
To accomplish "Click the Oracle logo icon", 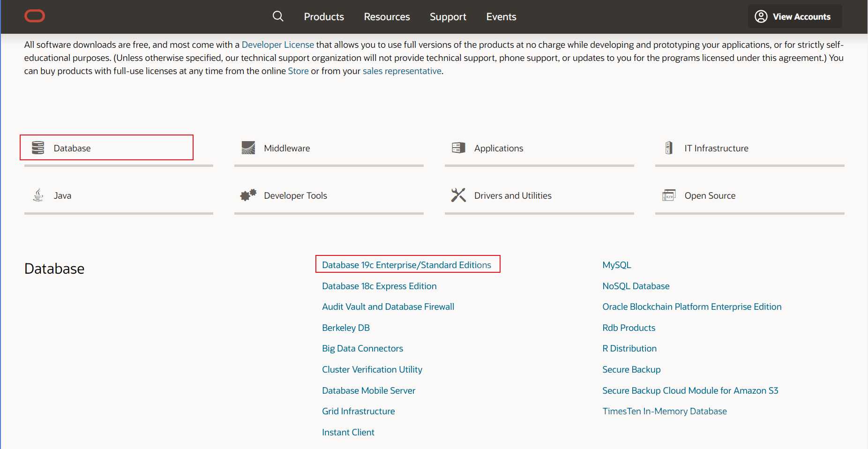I will pos(35,16).
